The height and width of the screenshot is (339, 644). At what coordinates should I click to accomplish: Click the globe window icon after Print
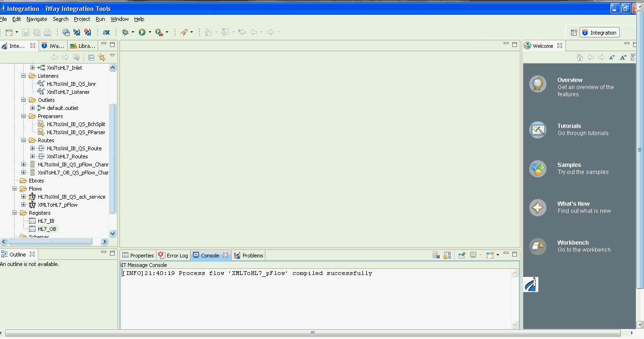[x=66, y=32]
